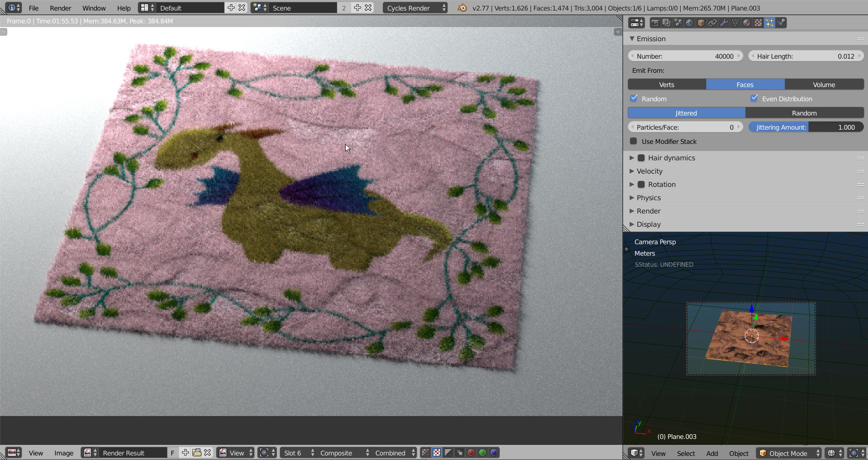868x460 pixels.
Task: Open the Modifiers wrench tab
Action: pyautogui.click(x=724, y=22)
